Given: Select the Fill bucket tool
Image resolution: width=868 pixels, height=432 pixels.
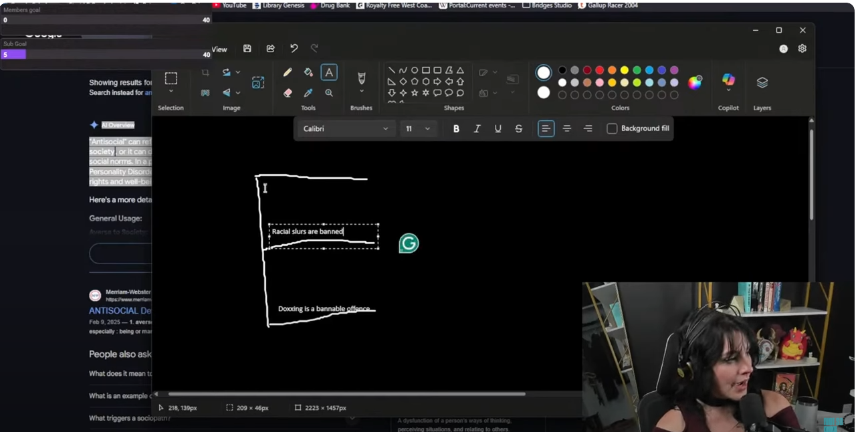Looking at the screenshot, I should 308,72.
